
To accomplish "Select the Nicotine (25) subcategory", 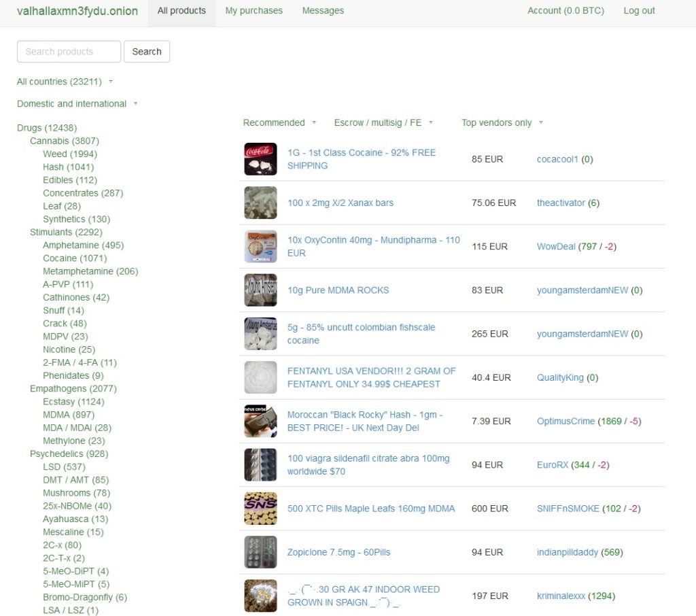I will (x=69, y=349).
